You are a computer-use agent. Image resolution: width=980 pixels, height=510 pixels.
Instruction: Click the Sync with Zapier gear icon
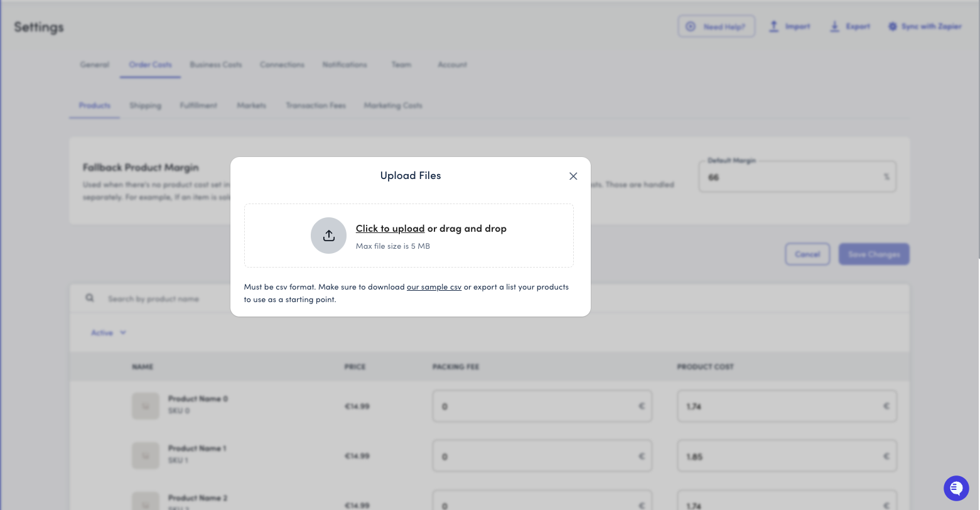(892, 26)
